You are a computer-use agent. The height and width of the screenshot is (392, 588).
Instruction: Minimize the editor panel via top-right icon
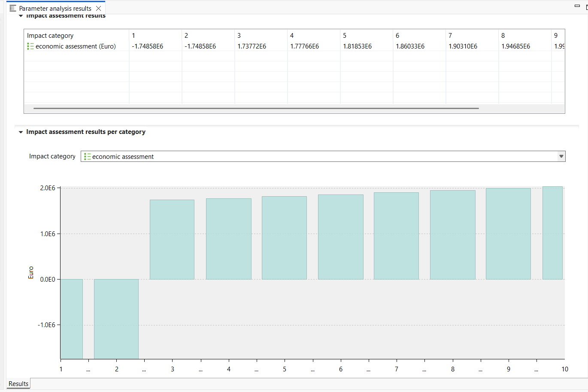click(x=577, y=6)
